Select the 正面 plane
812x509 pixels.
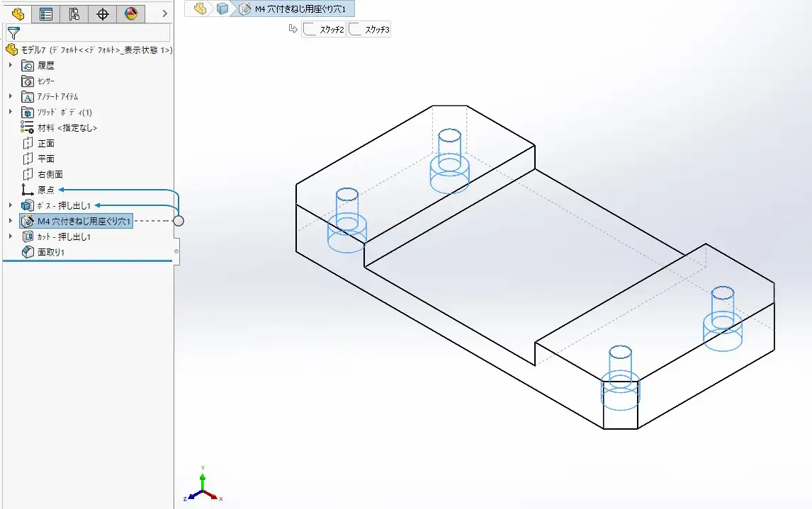click(x=45, y=144)
